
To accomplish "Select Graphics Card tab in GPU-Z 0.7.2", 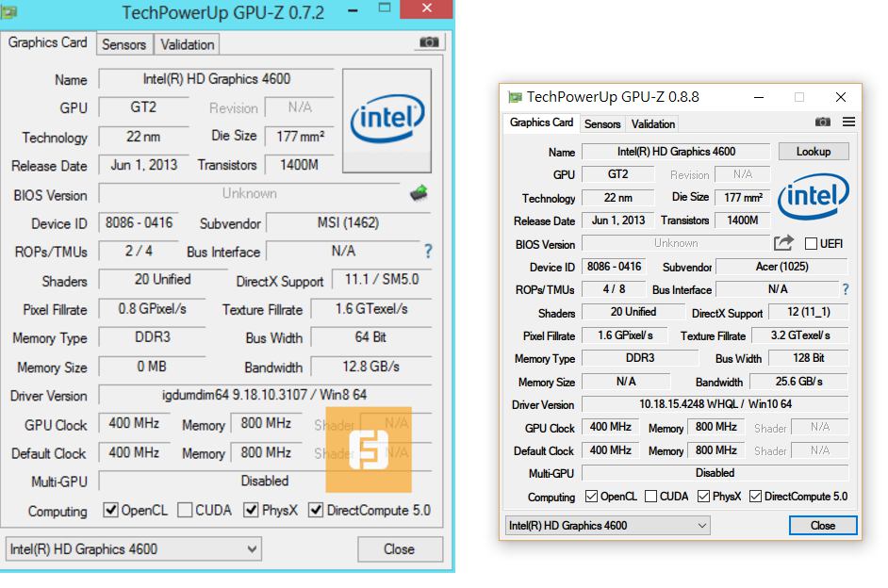I will [x=47, y=42].
